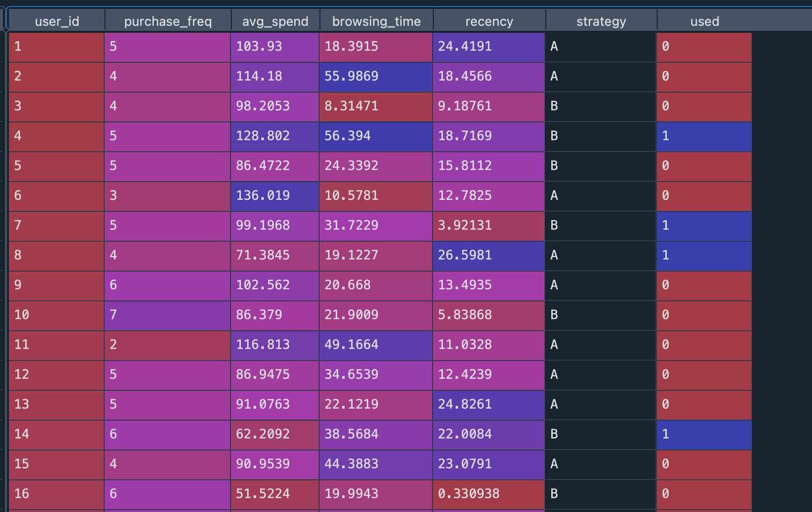This screenshot has height=512, width=812.
Task: Select browsing_time value 21.9009
Action: (x=376, y=316)
